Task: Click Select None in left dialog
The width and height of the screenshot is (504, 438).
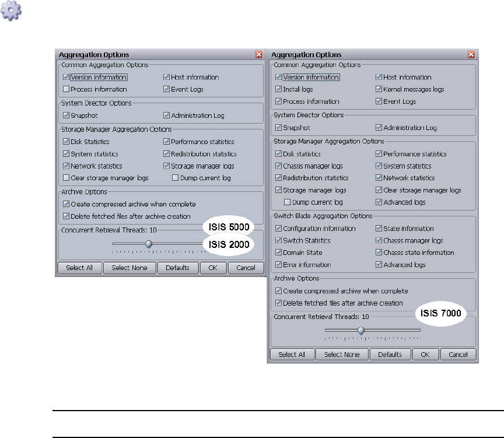Action: (129, 268)
